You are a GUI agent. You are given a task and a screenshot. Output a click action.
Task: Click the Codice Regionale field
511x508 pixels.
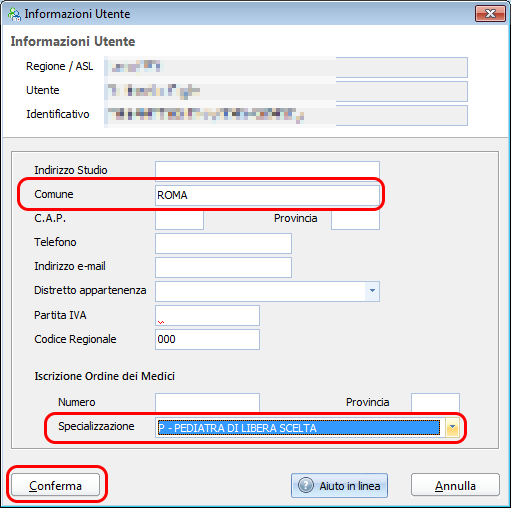[x=207, y=339]
